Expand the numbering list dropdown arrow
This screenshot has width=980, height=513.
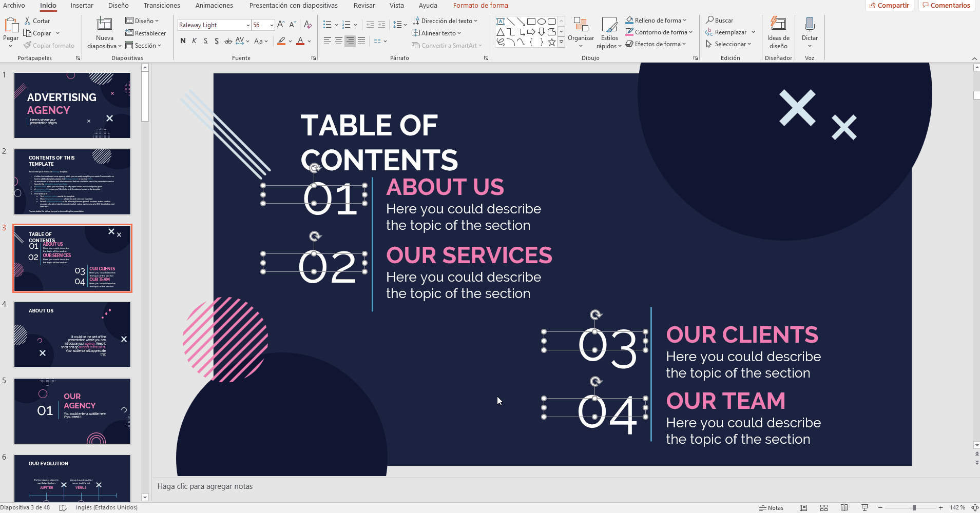[355, 25]
